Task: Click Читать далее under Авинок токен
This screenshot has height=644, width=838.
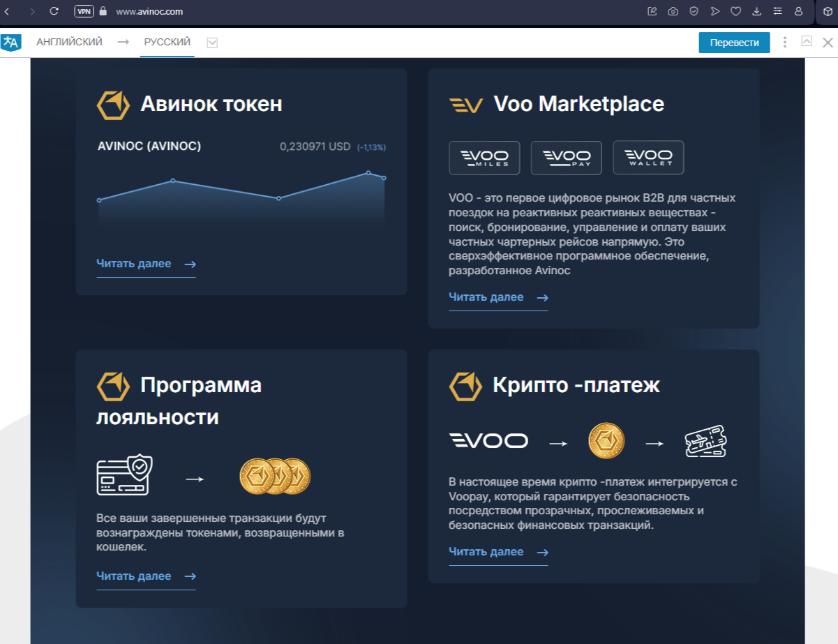Action: point(146,264)
